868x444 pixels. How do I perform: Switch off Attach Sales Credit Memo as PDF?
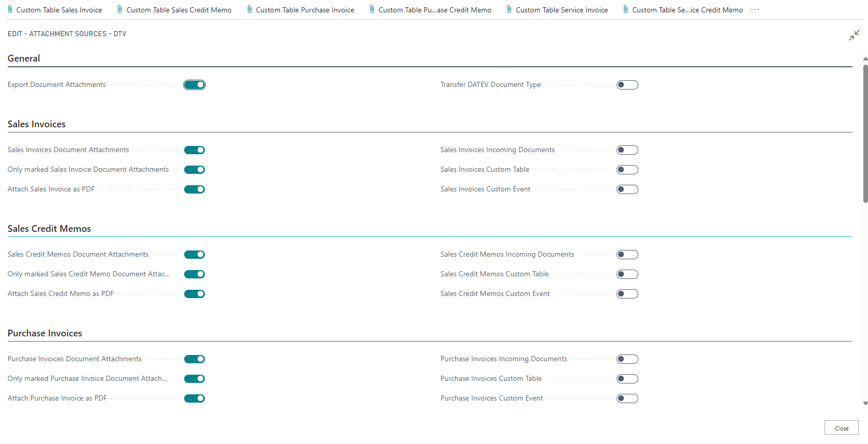[194, 294]
